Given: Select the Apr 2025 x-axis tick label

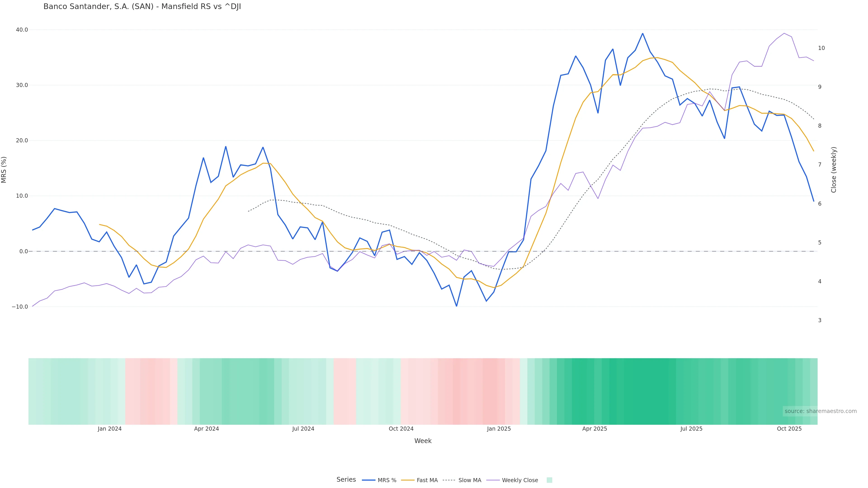Looking at the screenshot, I should click(x=595, y=429).
